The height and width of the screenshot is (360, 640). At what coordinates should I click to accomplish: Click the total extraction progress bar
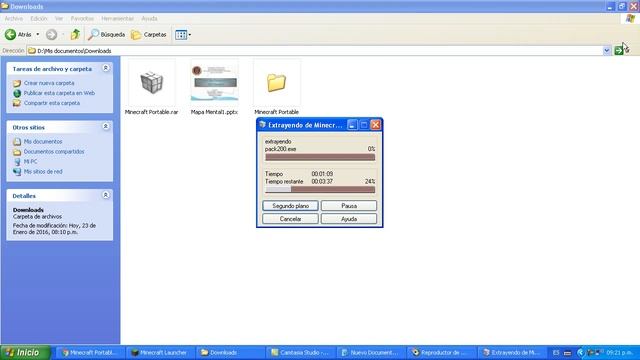click(x=320, y=189)
